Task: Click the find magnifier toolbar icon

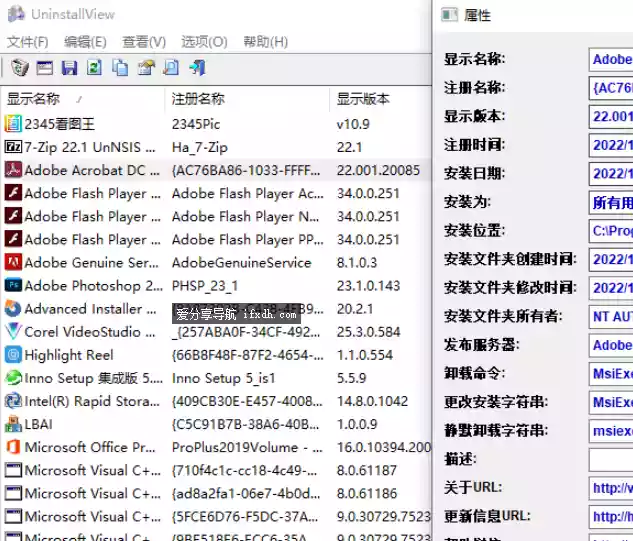Action: [x=171, y=67]
